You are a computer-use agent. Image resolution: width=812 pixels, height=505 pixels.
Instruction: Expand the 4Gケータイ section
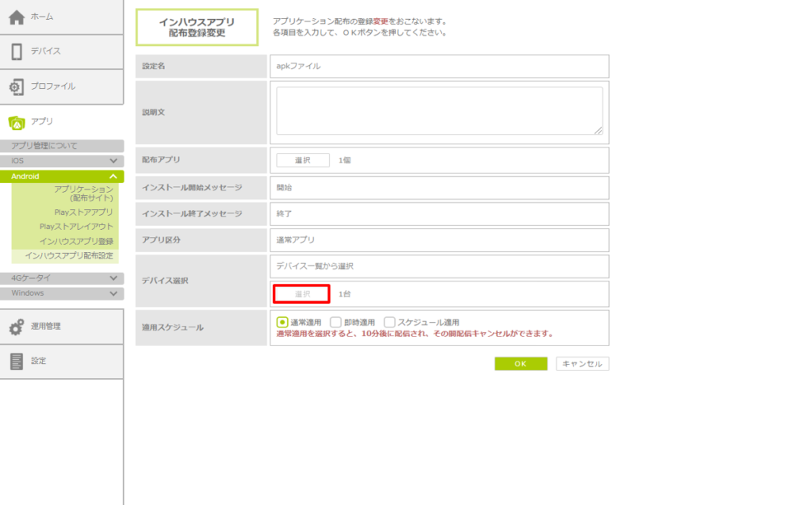coord(114,278)
